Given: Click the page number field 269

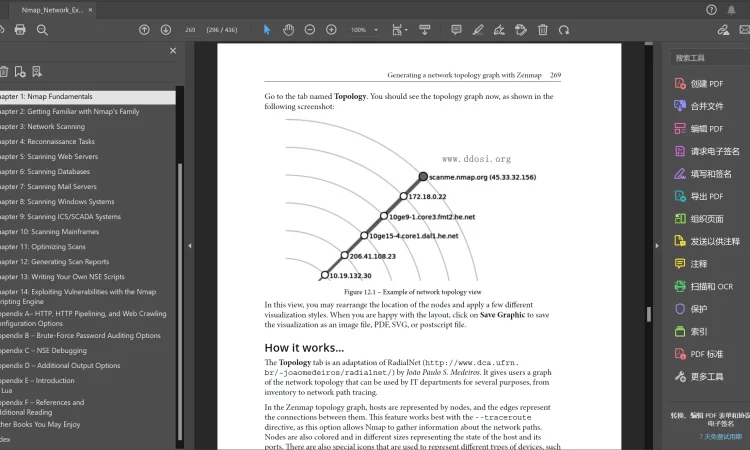Looking at the screenshot, I should (x=190, y=30).
